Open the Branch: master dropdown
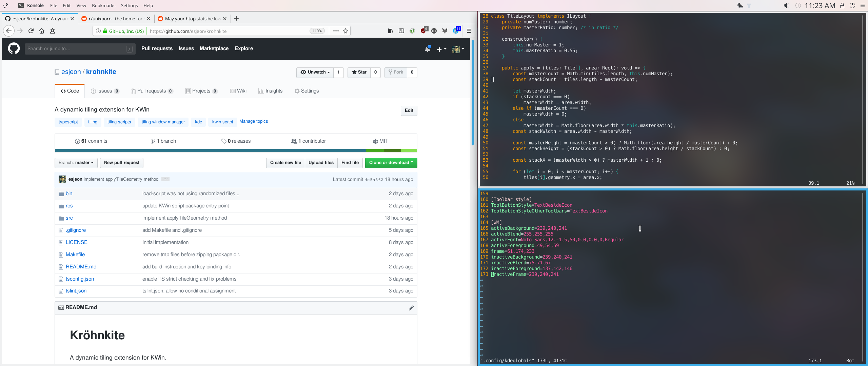 pos(76,163)
